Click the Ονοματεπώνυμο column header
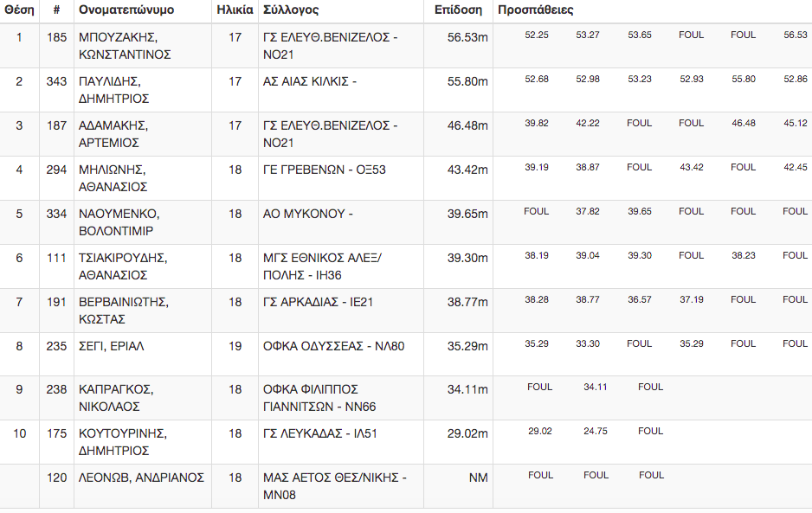Viewport: 812px width, 513px height. tap(126, 10)
